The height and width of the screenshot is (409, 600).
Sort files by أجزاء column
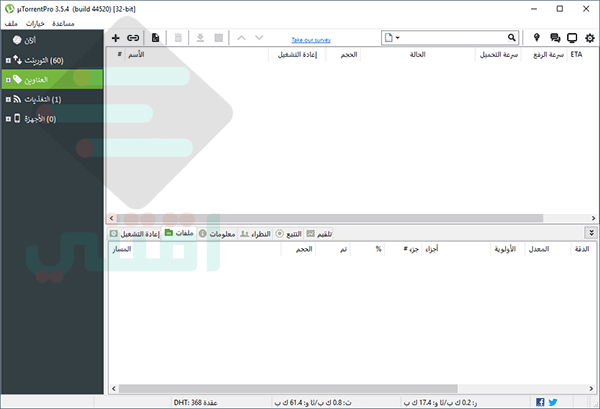(456, 249)
